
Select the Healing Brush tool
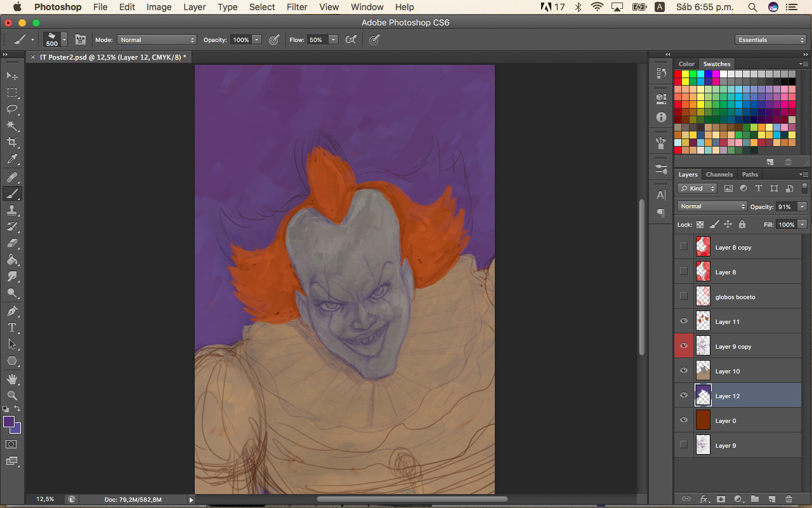click(x=12, y=177)
